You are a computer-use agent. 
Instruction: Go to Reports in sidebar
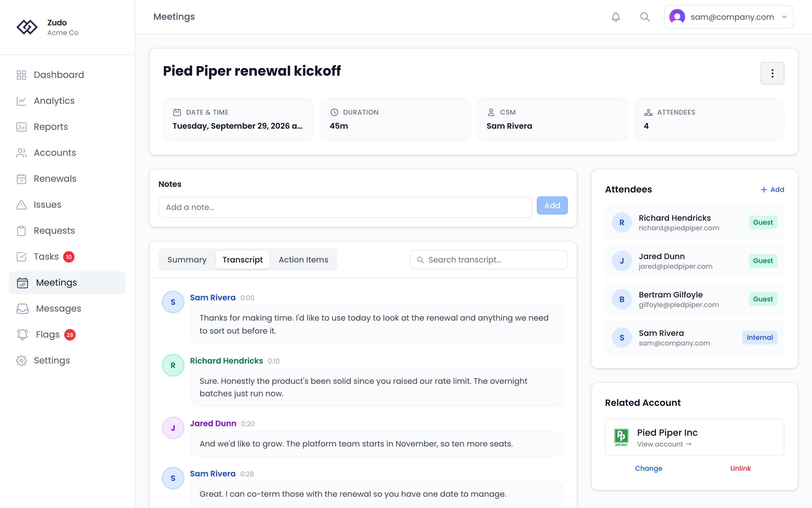click(x=67, y=127)
